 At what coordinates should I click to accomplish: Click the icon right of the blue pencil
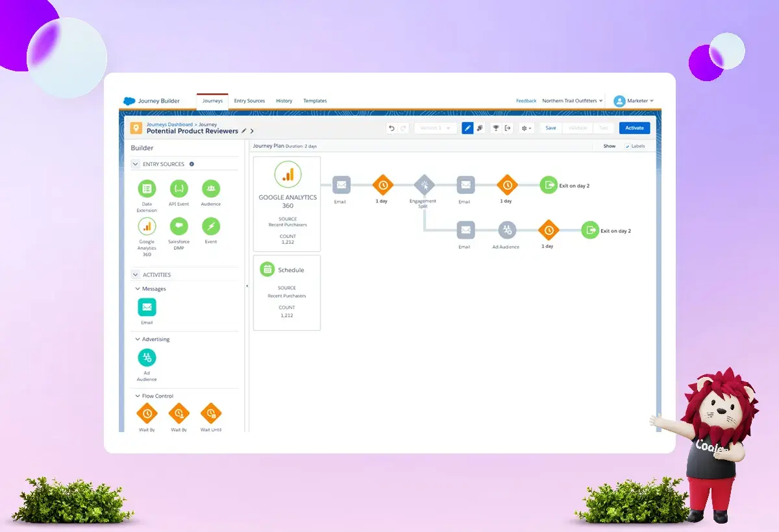[480, 128]
